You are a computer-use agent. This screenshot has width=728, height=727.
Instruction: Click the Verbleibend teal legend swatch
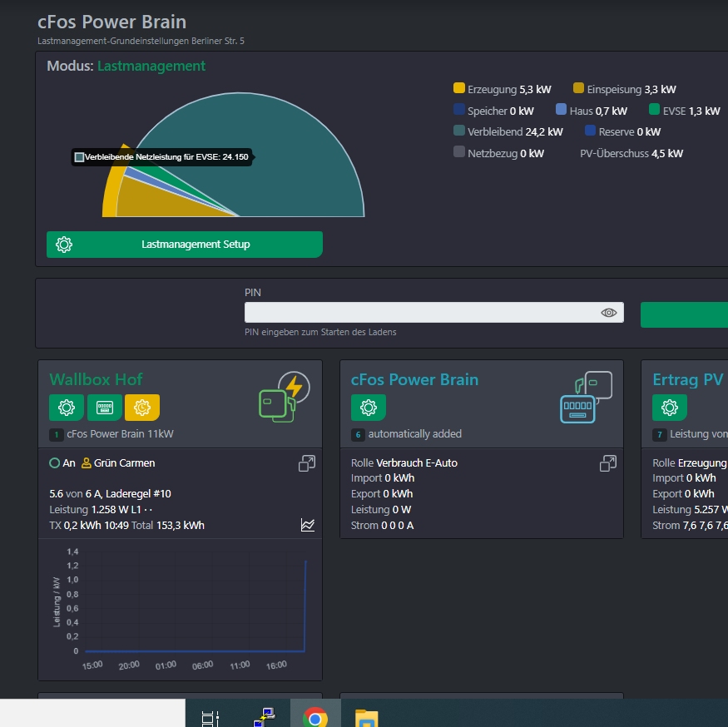pos(459,131)
